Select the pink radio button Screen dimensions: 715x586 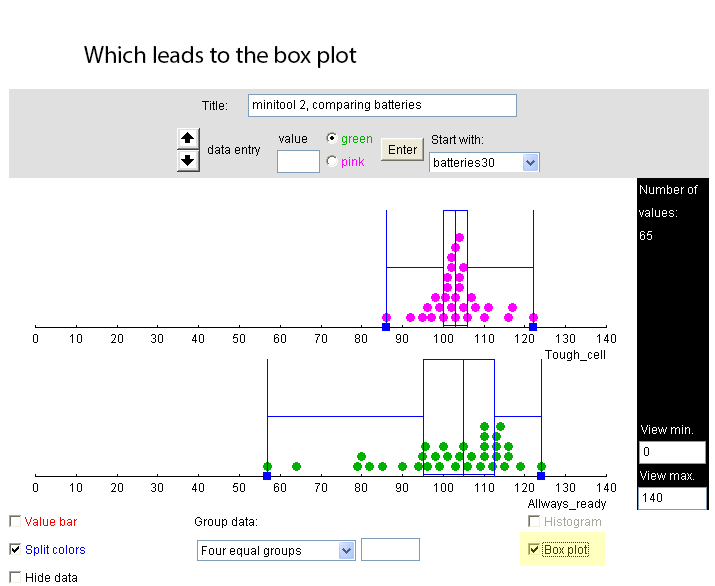(x=332, y=161)
